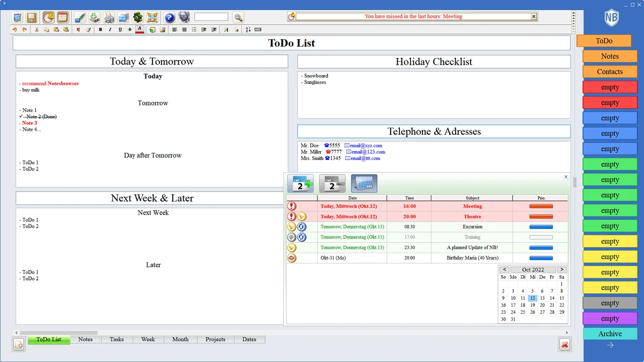This screenshot has height=362, width=644.
Task: Click Birthday Maria (40 Years) entry
Action: pyautogui.click(x=472, y=258)
